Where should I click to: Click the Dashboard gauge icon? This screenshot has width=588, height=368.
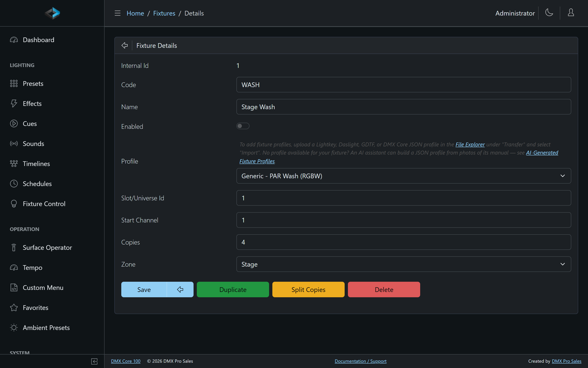click(x=14, y=40)
